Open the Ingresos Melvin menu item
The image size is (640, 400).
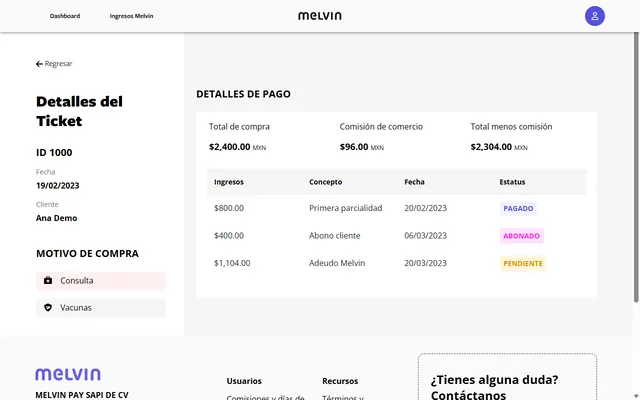(x=131, y=16)
